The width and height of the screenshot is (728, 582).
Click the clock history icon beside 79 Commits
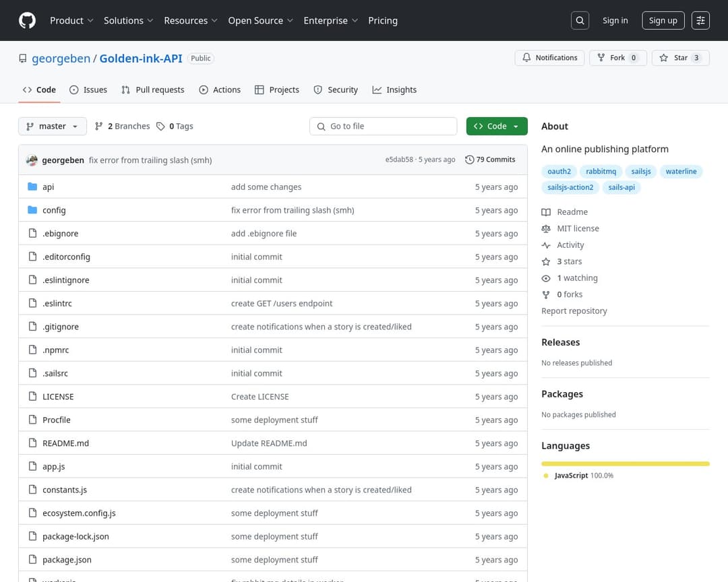tap(469, 160)
